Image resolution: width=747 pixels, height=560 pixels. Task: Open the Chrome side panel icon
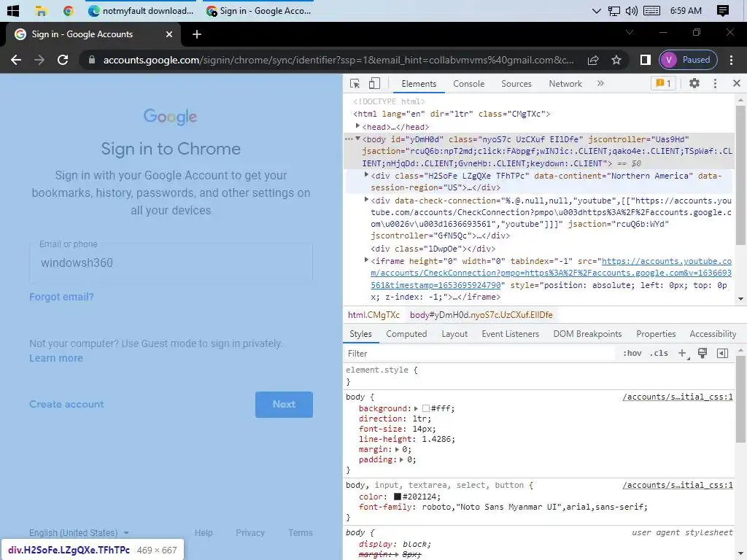click(x=645, y=60)
